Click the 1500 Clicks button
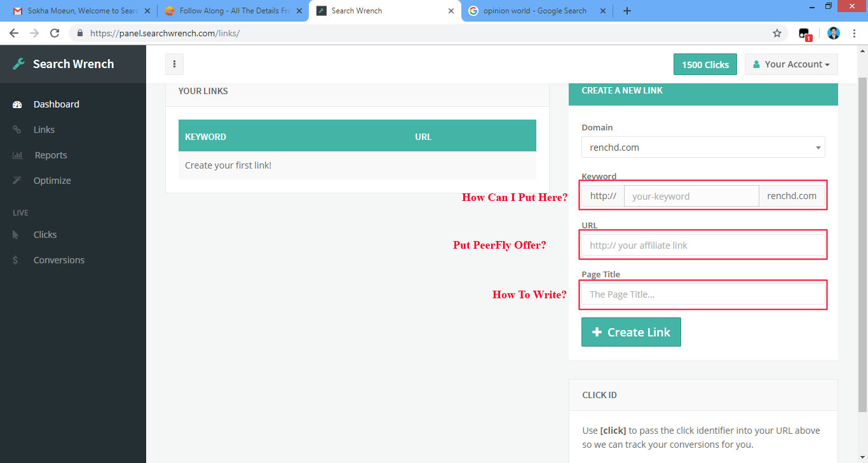Image resolution: width=868 pixels, height=463 pixels. [705, 64]
